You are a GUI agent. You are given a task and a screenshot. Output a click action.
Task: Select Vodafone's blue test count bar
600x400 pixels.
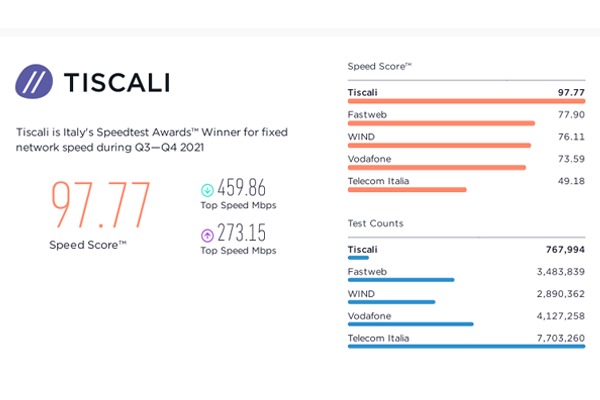tap(410, 324)
